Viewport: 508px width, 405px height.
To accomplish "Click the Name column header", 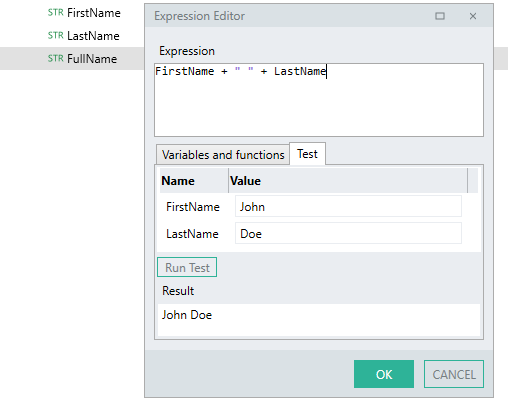I will point(194,181).
